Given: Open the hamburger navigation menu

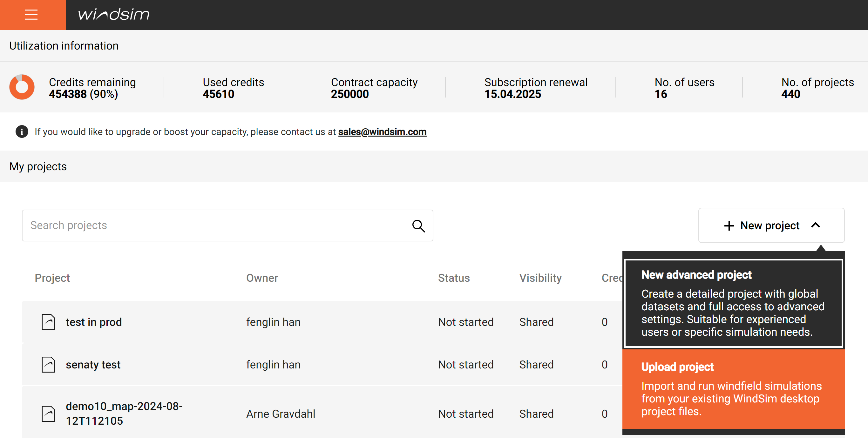Looking at the screenshot, I should pos(31,15).
